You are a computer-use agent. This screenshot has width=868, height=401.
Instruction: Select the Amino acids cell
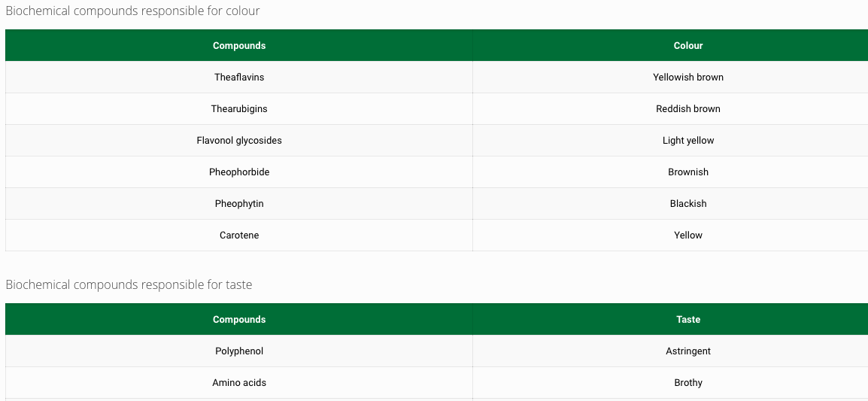pos(239,382)
